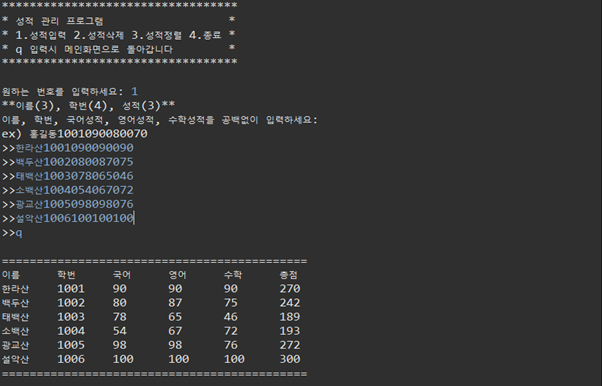Click the name '광교산' in the result table

click(x=15, y=345)
